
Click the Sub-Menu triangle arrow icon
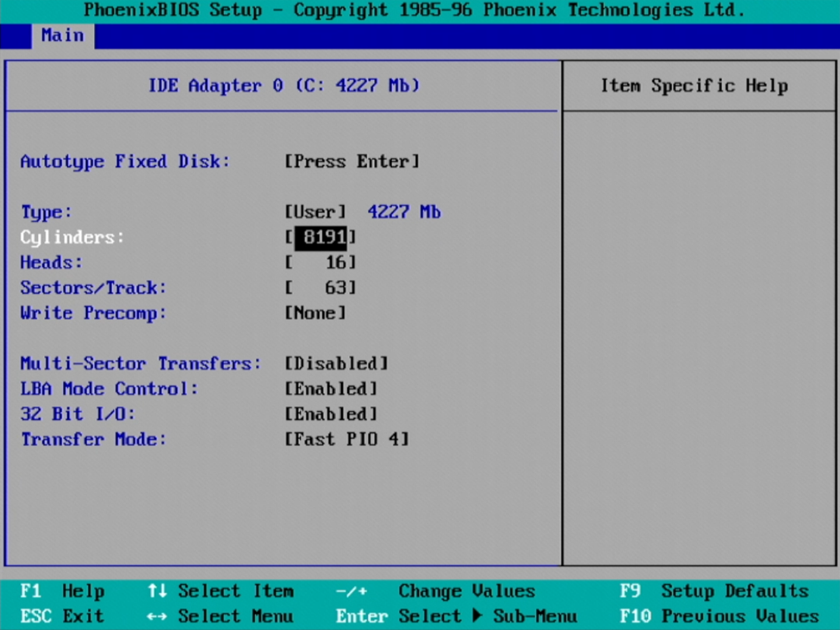478,616
